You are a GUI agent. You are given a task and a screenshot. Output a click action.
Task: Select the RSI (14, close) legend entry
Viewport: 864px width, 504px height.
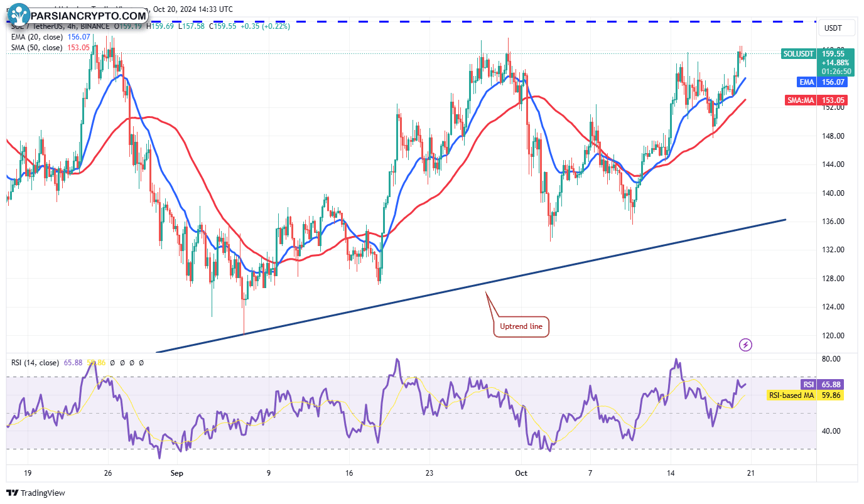[35, 363]
